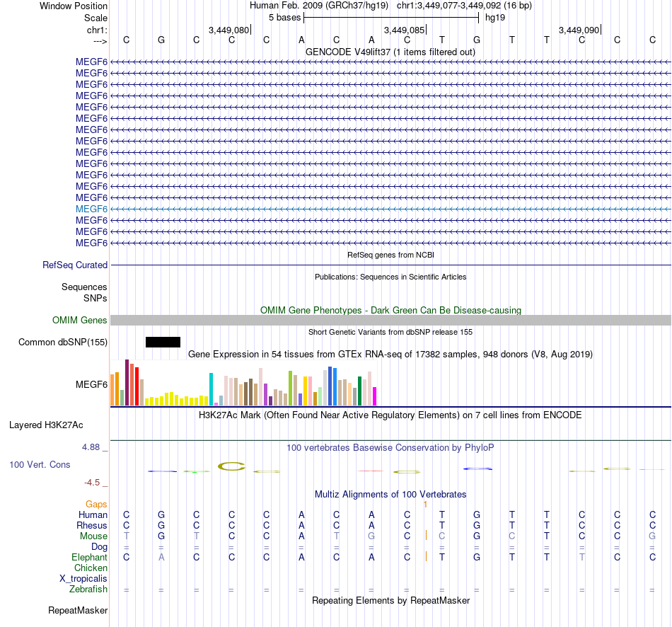672x627 pixels.
Task: Select the Chicken species label
Action: 91,568
